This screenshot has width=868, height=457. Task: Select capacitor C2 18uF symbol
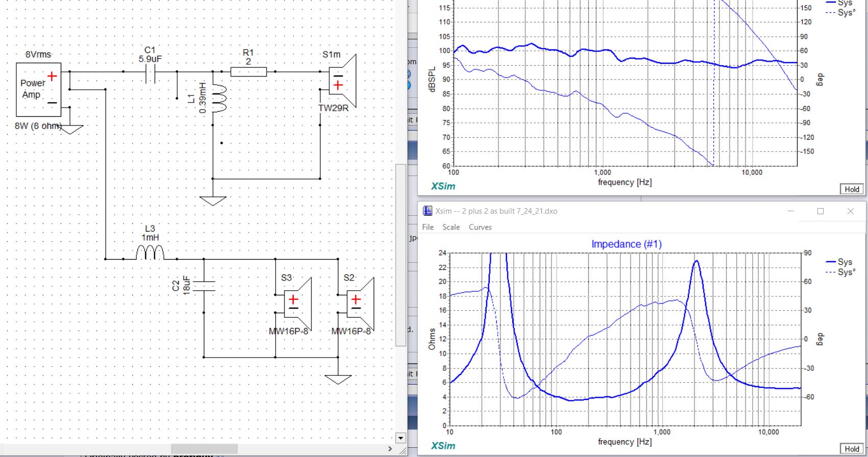click(204, 286)
